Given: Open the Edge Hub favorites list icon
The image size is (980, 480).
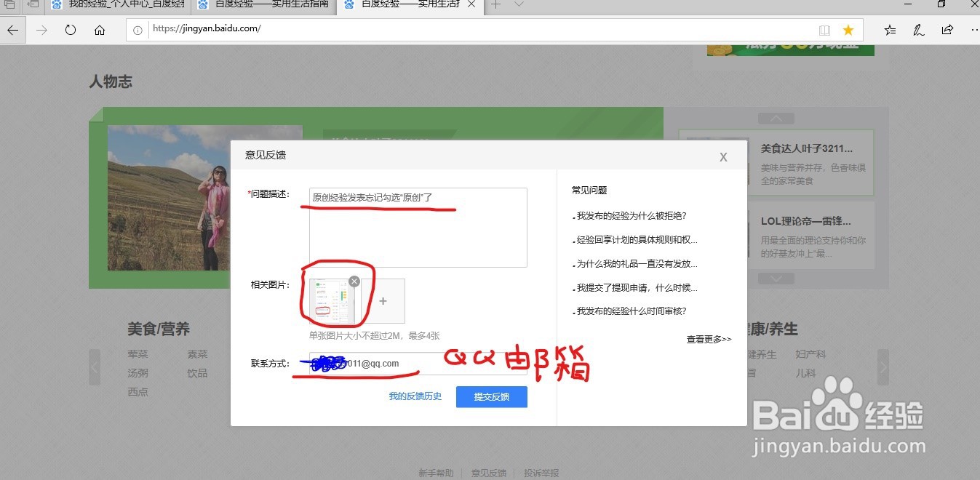Looking at the screenshot, I should [889, 30].
